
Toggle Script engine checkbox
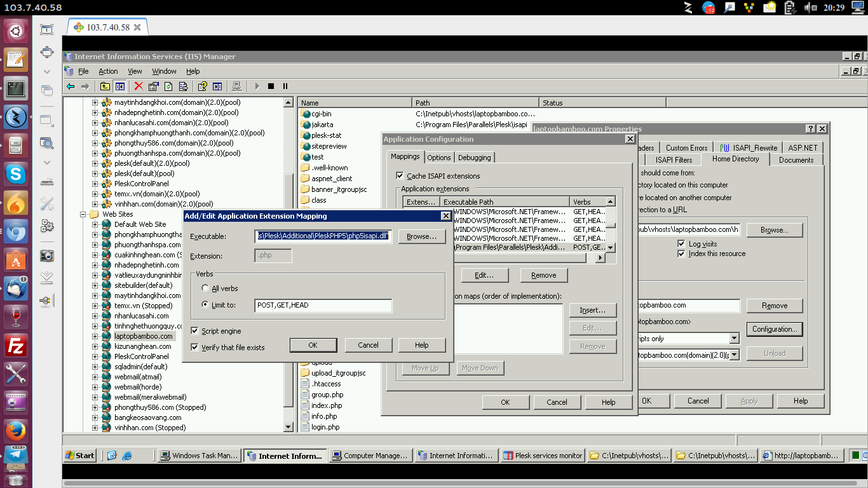tap(195, 331)
